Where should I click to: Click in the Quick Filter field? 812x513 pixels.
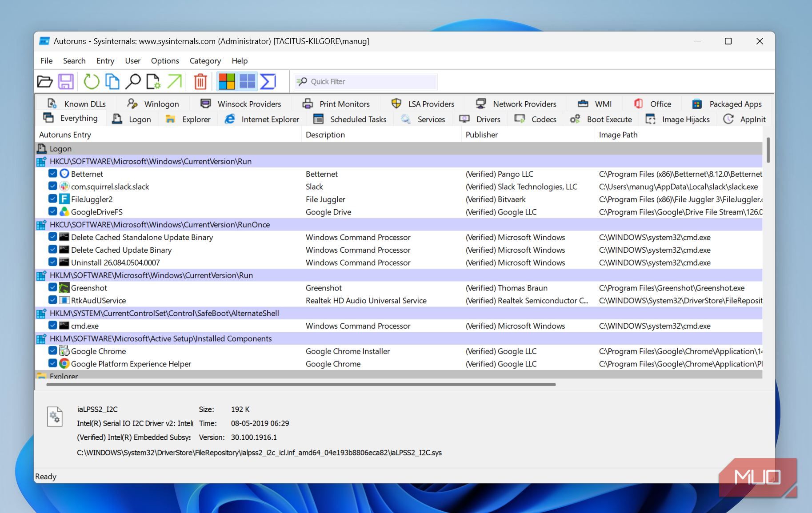[x=366, y=81]
